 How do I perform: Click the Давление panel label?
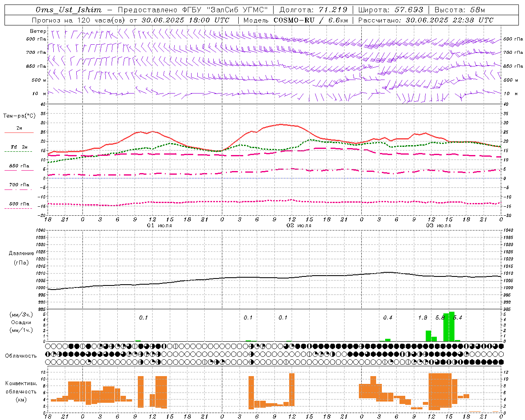pyautogui.click(x=21, y=253)
